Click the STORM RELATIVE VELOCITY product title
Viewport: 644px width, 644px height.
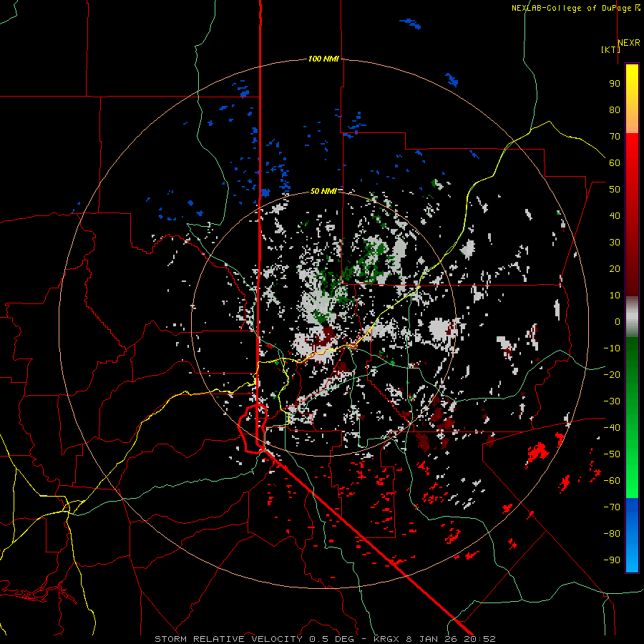tap(228, 639)
